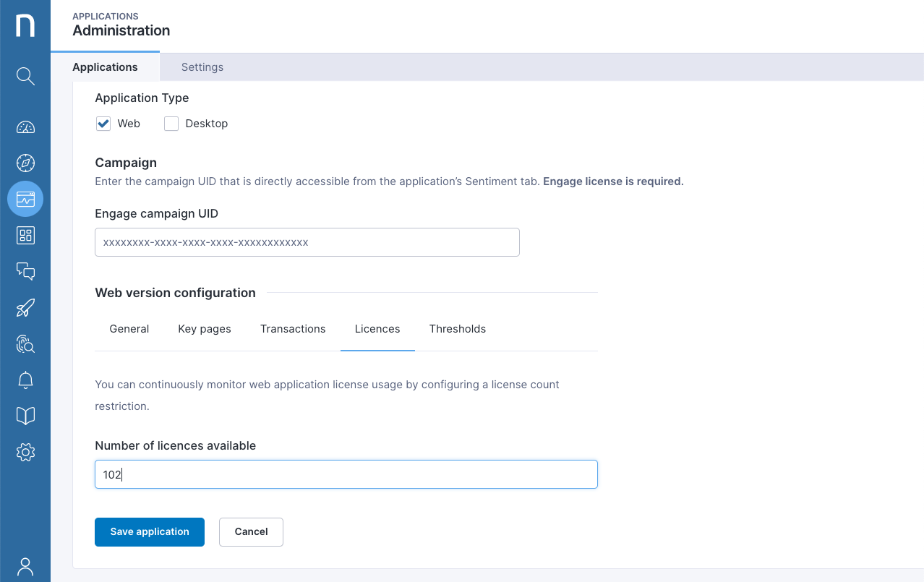Uncheck the Web application type

pos(103,123)
